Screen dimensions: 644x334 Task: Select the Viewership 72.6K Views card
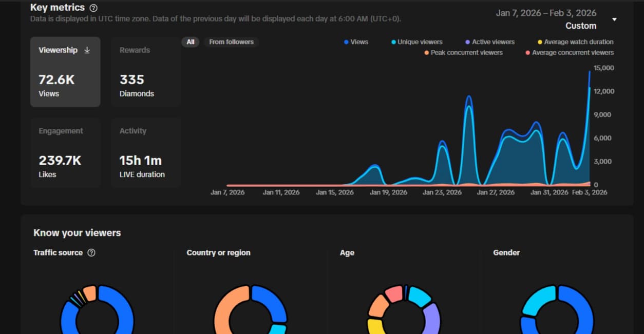pos(65,72)
